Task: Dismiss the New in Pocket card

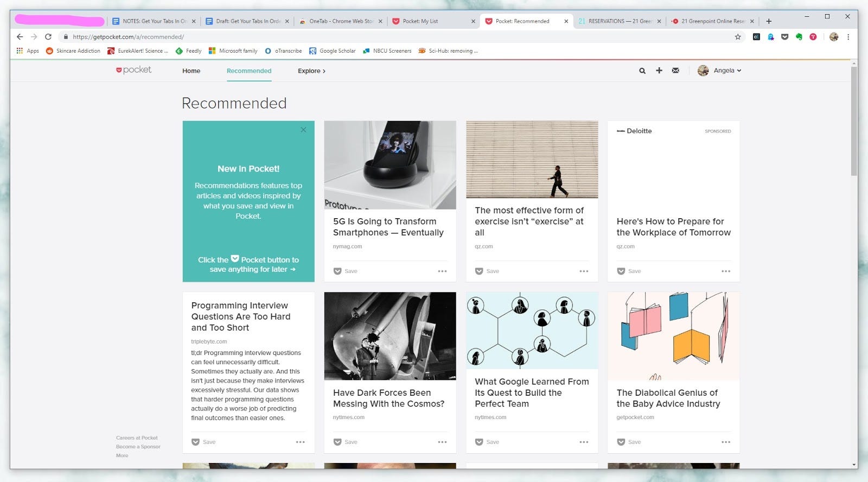Action: click(x=303, y=130)
